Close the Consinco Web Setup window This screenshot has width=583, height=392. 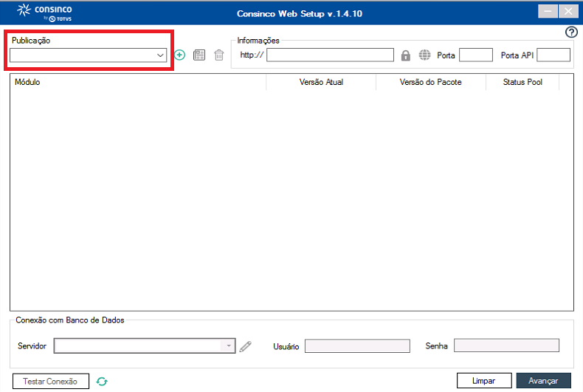(x=568, y=12)
